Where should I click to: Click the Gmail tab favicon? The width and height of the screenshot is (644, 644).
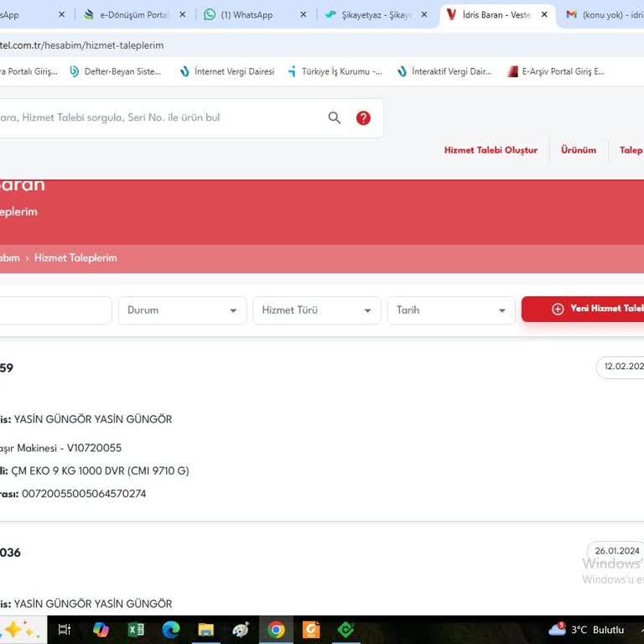point(571,15)
